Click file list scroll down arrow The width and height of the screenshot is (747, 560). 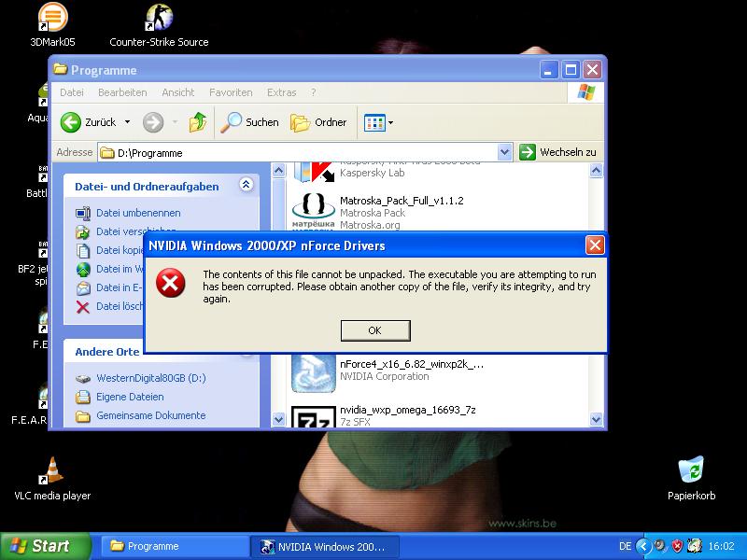[x=596, y=419]
